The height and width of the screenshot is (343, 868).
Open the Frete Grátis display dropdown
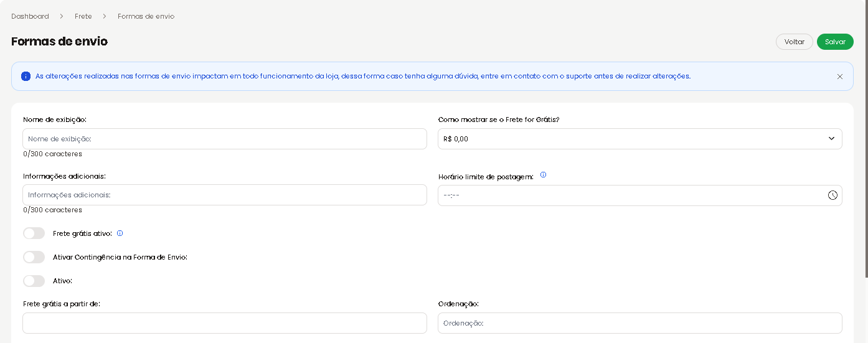click(640, 139)
